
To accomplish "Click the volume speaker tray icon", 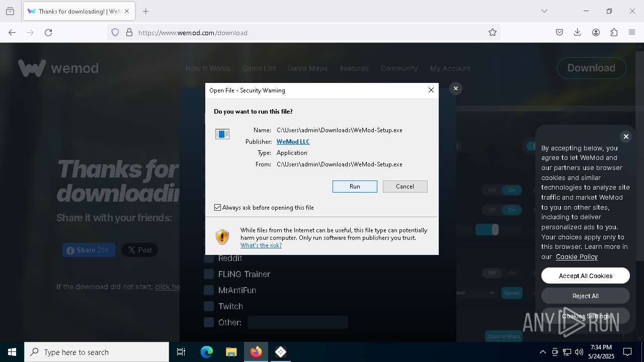I will pyautogui.click(x=579, y=352).
